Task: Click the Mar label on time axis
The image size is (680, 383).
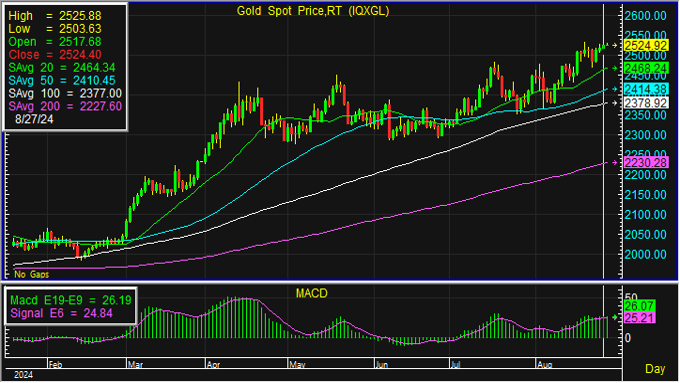Action: click(135, 365)
